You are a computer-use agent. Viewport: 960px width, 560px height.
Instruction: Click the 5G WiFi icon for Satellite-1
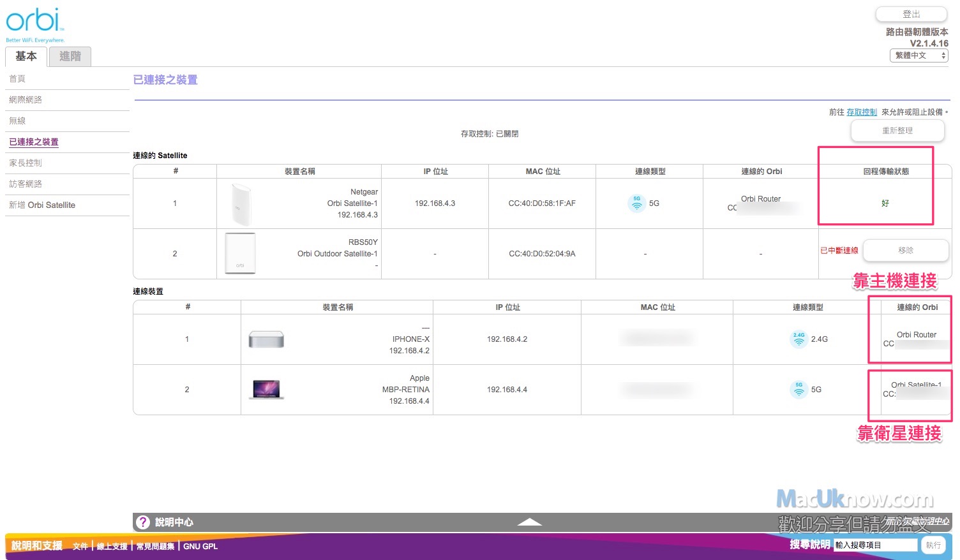point(636,203)
